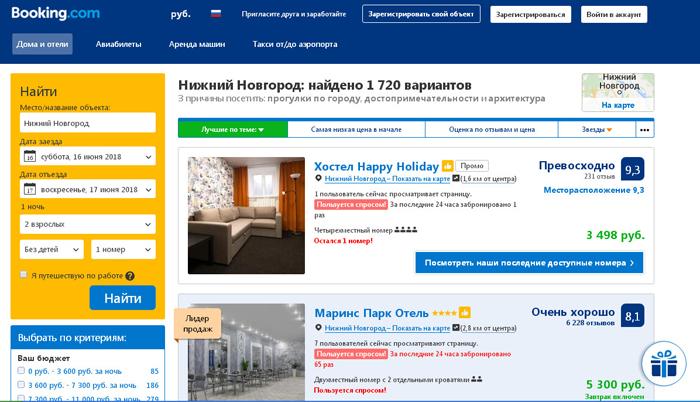Click the check-out calendar icon
The image size is (700, 402).
(29, 190)
